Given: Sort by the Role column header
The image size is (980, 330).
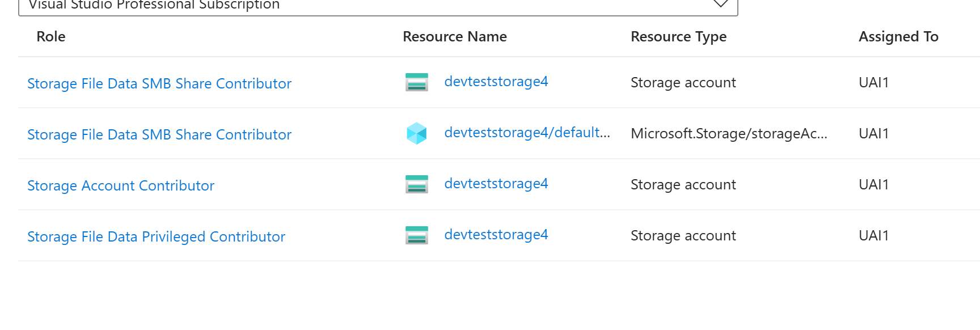Looking at the screenshot, I should 51,36.
